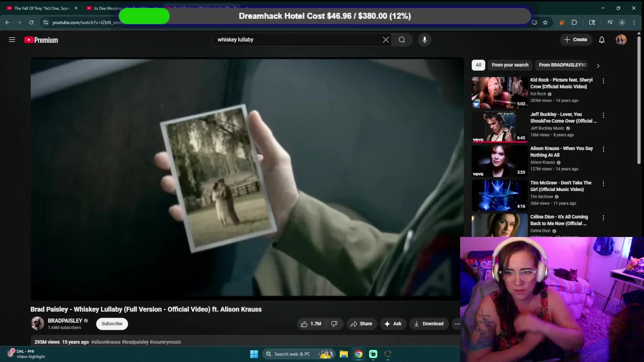Subscribe to BRADPAISLEY channel
The height and width of the screenshot is (362, 644).
click(x=112, y=324)
